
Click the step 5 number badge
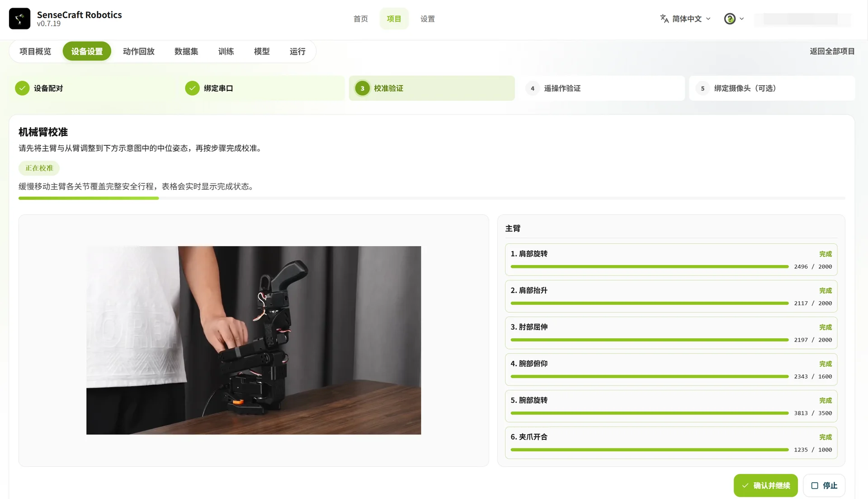703,88
